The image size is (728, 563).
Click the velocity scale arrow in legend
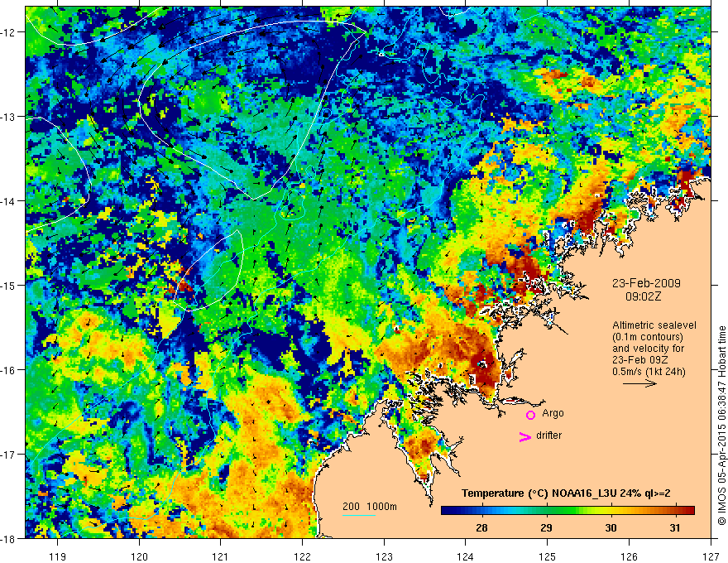point(639,383)
